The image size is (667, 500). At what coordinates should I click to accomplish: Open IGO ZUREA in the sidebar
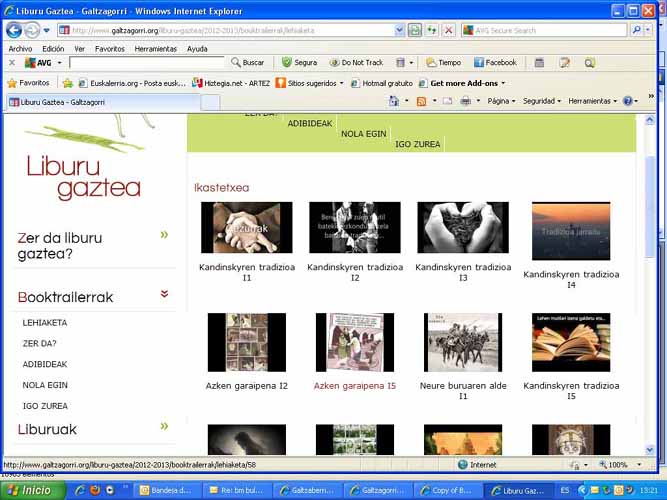(x=45, y=406)
